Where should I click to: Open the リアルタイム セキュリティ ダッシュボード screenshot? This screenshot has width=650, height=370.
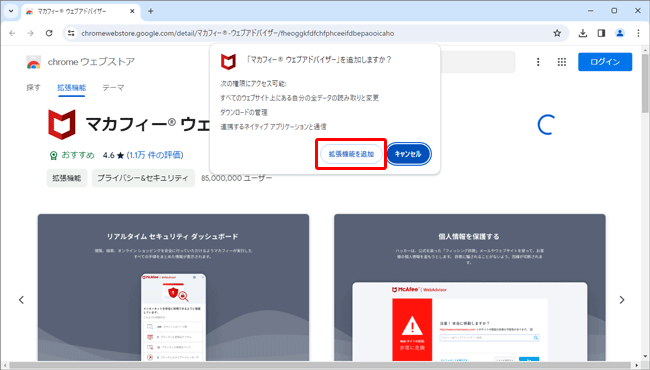coord(173,287)
